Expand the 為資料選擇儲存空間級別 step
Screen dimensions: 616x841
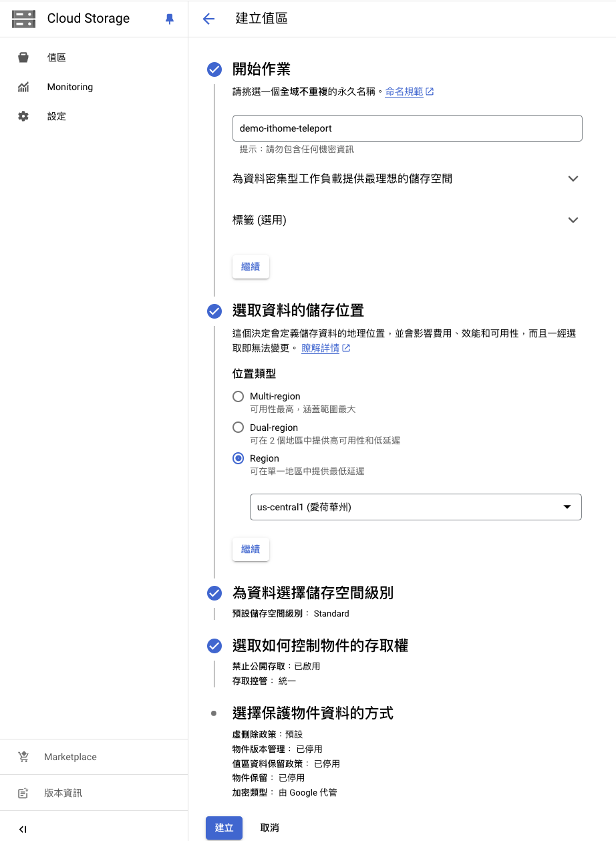click(313, 593)
